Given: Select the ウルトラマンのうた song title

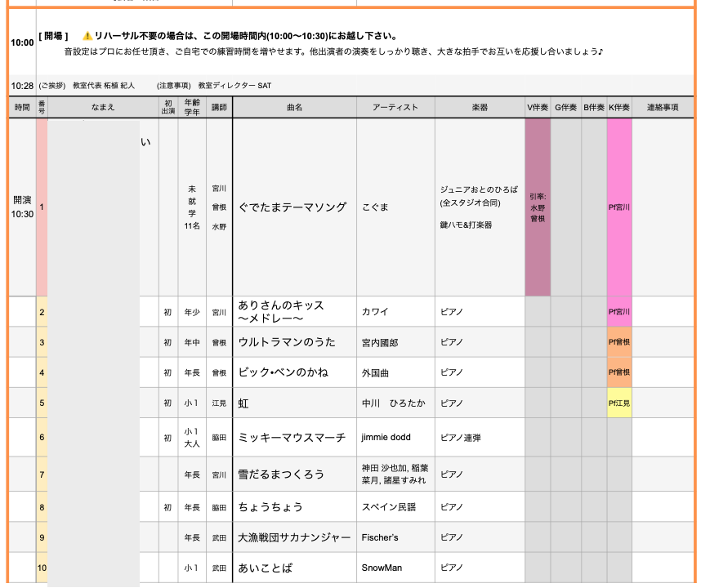Looking at the screenshot, I should click(286, 342).
